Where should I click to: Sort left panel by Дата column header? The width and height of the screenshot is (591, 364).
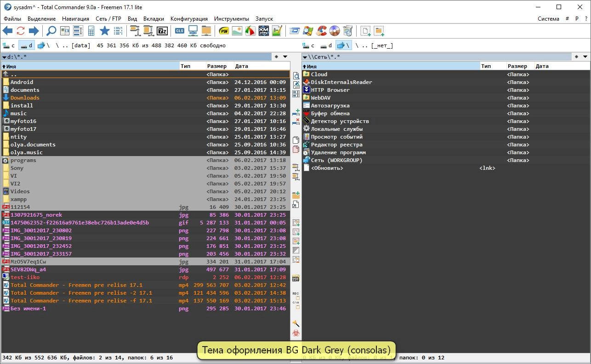261,67
